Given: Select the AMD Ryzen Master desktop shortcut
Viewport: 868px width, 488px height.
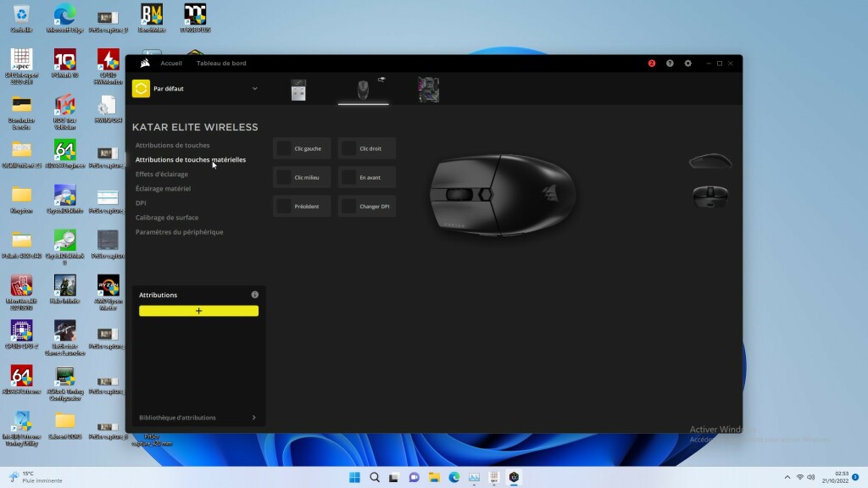Looking at the screenshot, I should tap(108, 292).
